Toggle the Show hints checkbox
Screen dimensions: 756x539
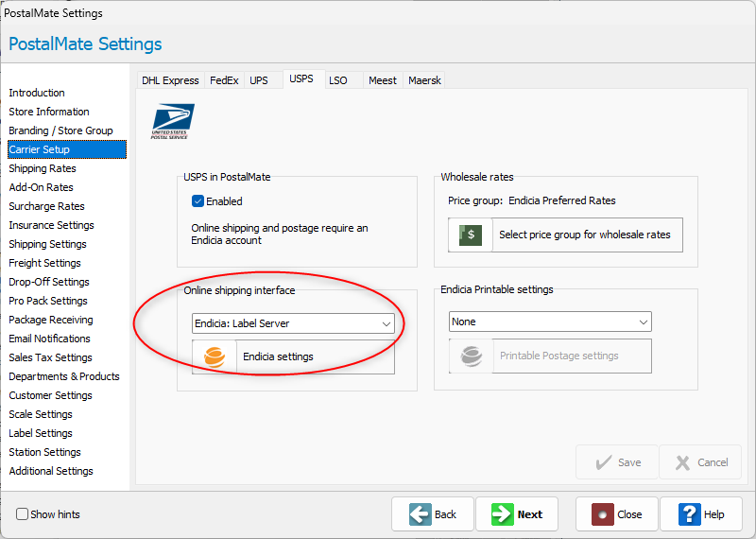22,514
